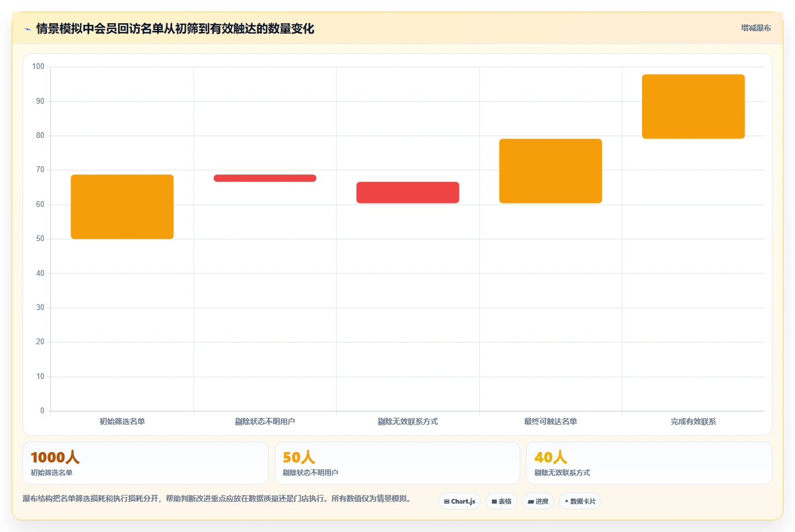Click the red 剔除状态不明用户 bar
795x532 pixels.
point(265,178)
